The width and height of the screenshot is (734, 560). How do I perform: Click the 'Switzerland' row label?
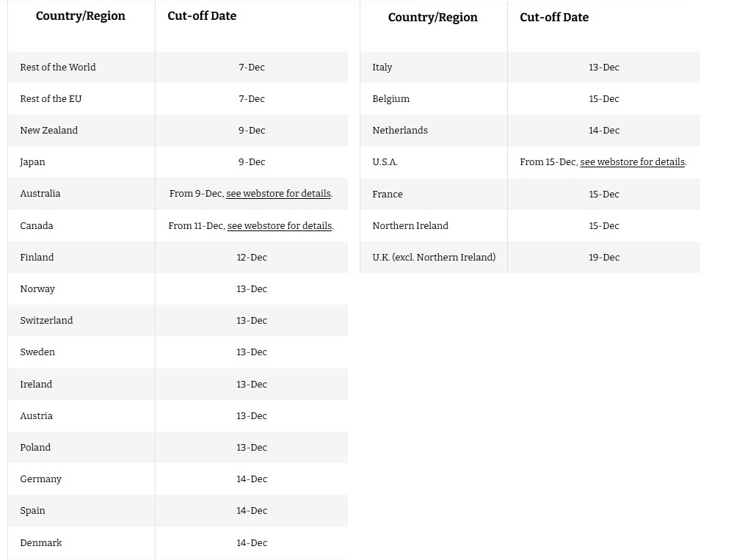[46, 321]
